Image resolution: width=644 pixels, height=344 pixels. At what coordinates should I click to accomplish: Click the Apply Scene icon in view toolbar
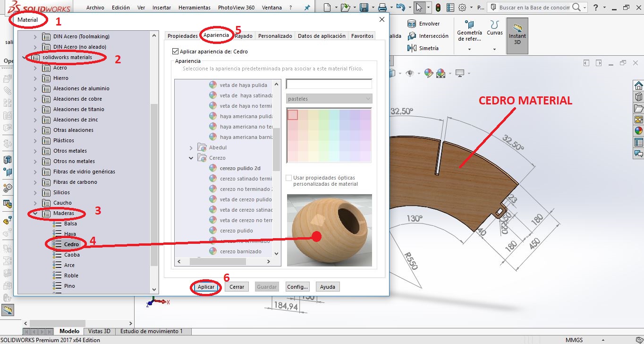pyautogui.click(x=441, y=73)
